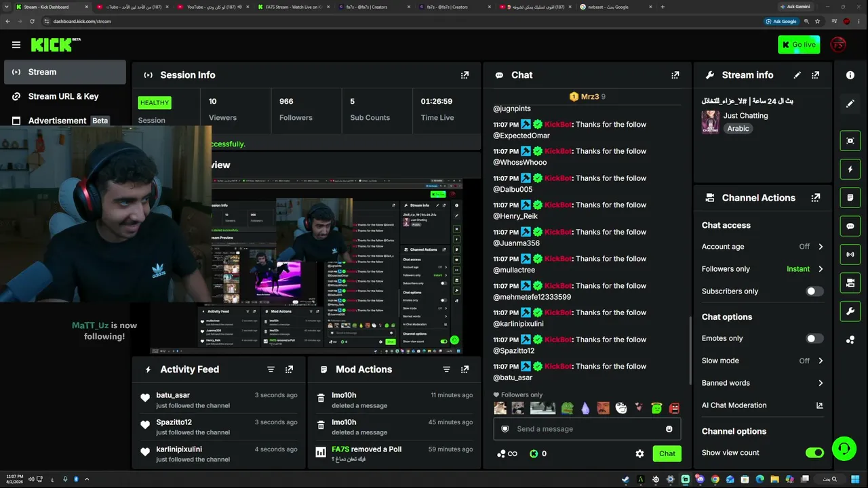This screenshot has height=488, width=868.
Task: Open Discord from the Windows taskbar
Action: click(701, 479)
